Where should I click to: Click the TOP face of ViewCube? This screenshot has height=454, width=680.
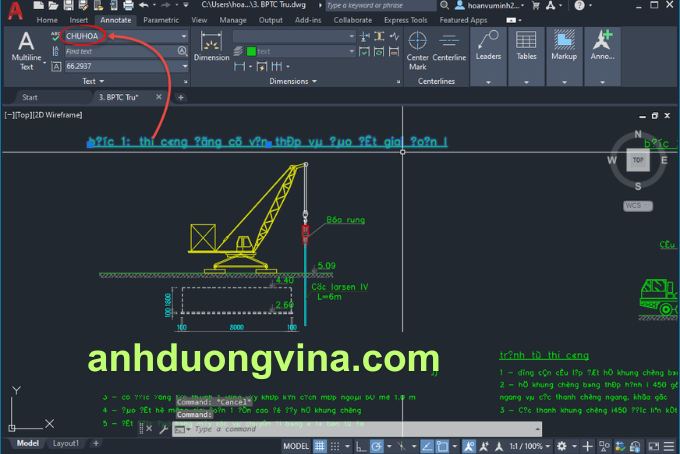637,160
